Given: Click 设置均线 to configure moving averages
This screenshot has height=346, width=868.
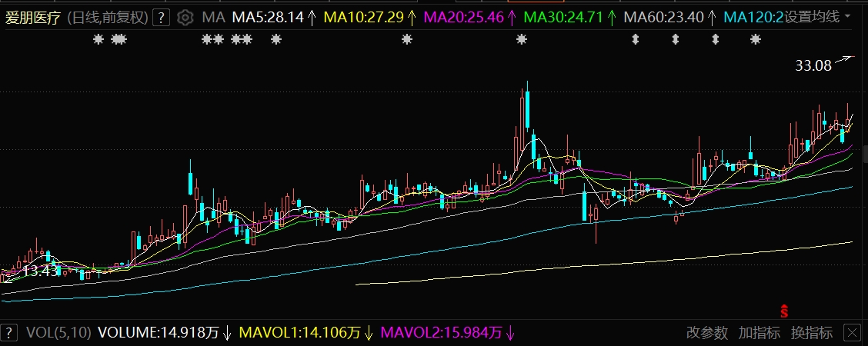Looking at the screenshot, I should [x=812, y=17].
